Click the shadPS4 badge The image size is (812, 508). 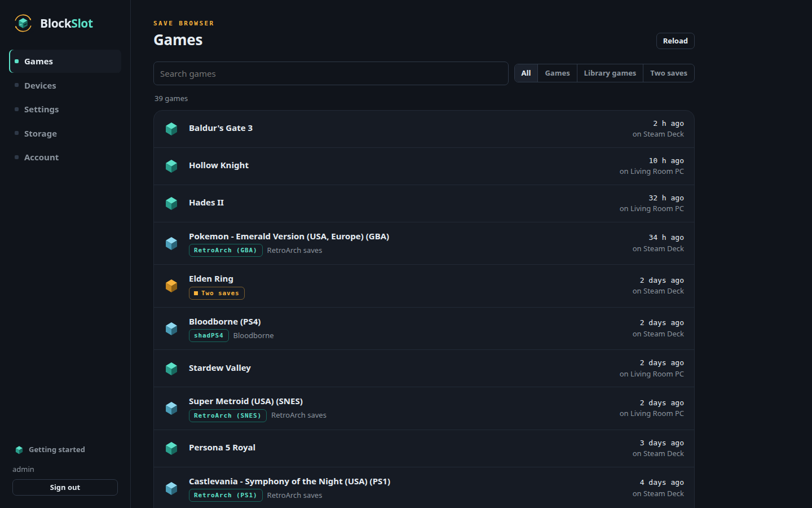pyautogui.click(x=209, y=336)
